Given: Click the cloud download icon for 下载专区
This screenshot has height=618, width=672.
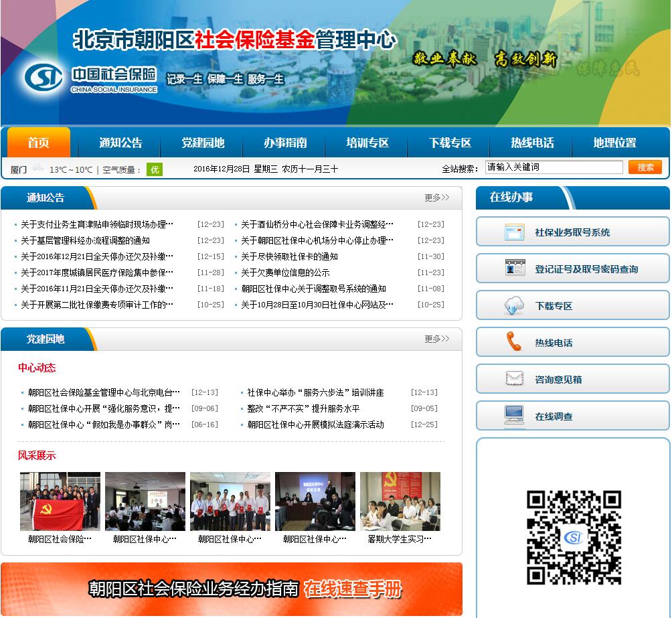Looking at the screenshot, I should pos(514,305).
